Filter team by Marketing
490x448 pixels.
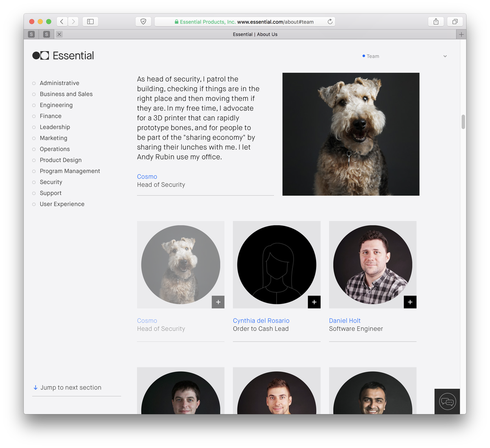tap(53, 138)
